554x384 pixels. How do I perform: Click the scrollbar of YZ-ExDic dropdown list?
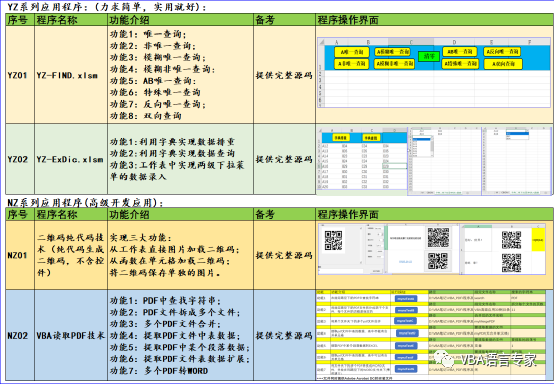431,146
